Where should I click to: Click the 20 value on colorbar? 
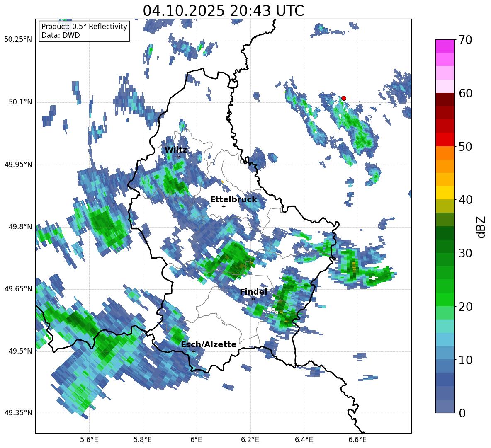click(465, 307)
